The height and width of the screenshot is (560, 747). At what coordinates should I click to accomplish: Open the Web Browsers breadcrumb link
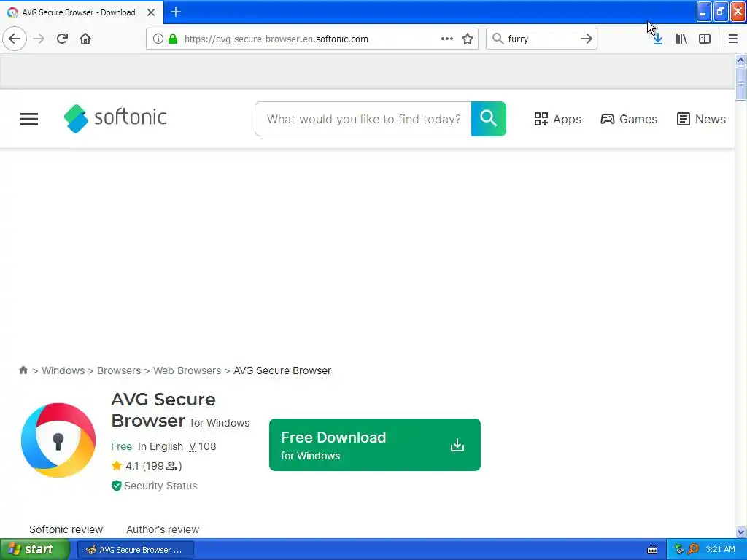coord(187,370)
